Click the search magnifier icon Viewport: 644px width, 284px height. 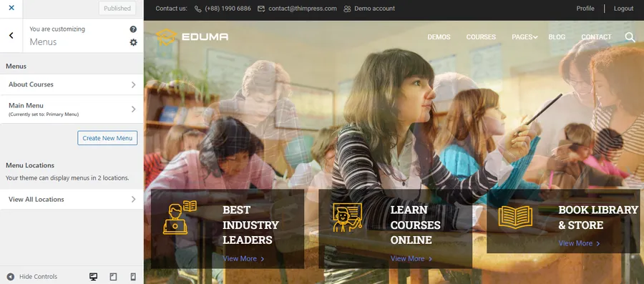point(630,37)
